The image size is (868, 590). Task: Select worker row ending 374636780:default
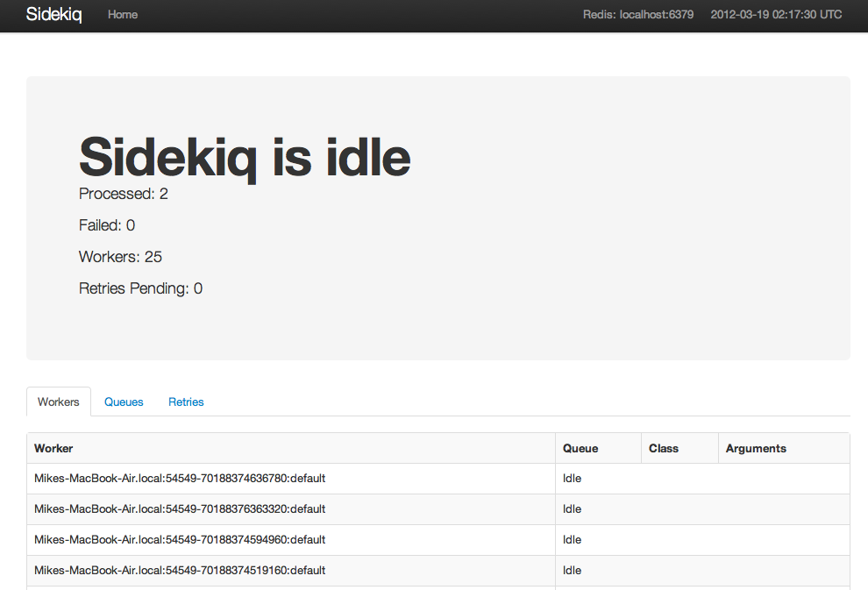[x=438, y=478]
